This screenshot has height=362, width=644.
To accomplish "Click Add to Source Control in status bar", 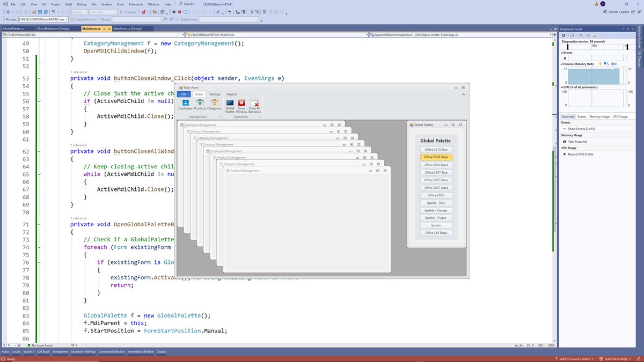I will (573, 358).
